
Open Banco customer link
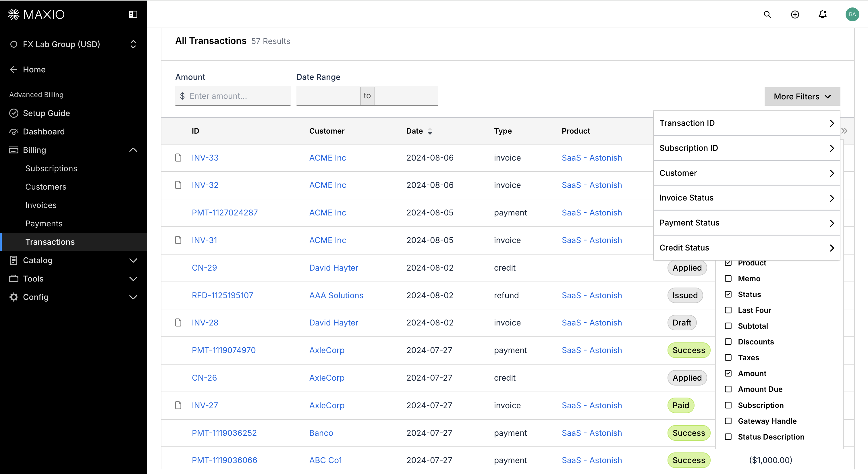click(x=321, y=433)
